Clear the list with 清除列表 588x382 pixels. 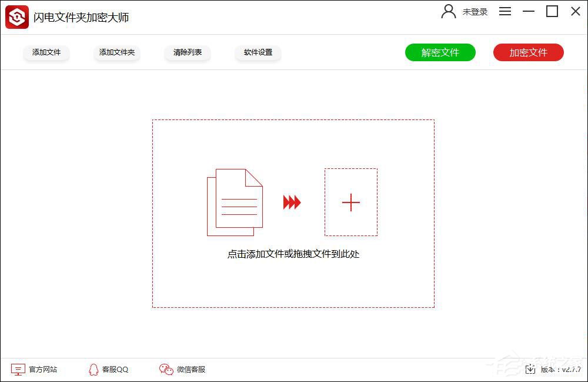tap(187, 52)
